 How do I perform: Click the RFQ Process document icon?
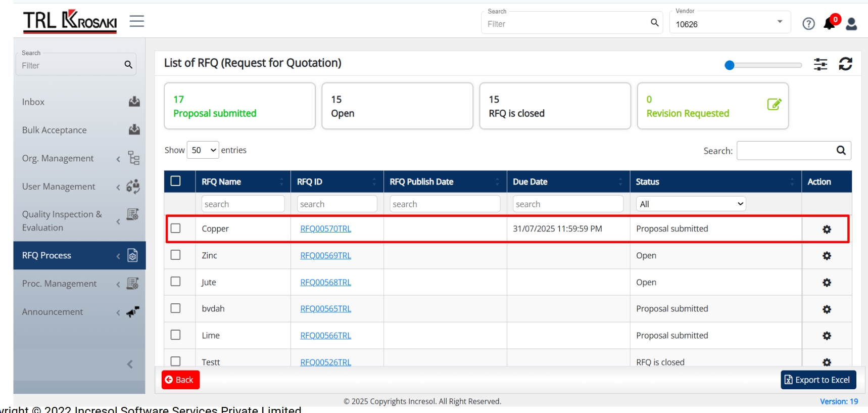(x=132, y=255)
